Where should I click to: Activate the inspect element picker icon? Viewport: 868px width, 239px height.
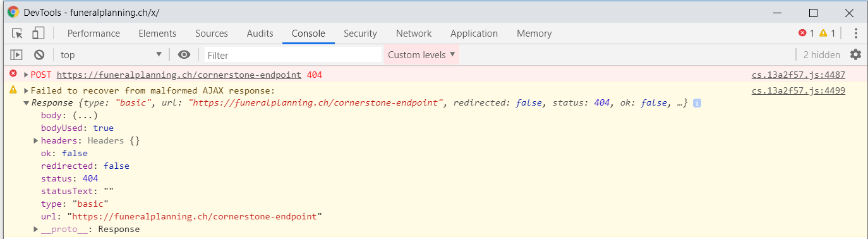pyautogui.click(x=17, y=34)
